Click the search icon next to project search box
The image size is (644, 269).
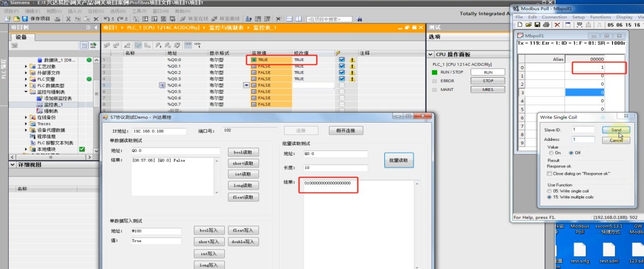point(359,19)
